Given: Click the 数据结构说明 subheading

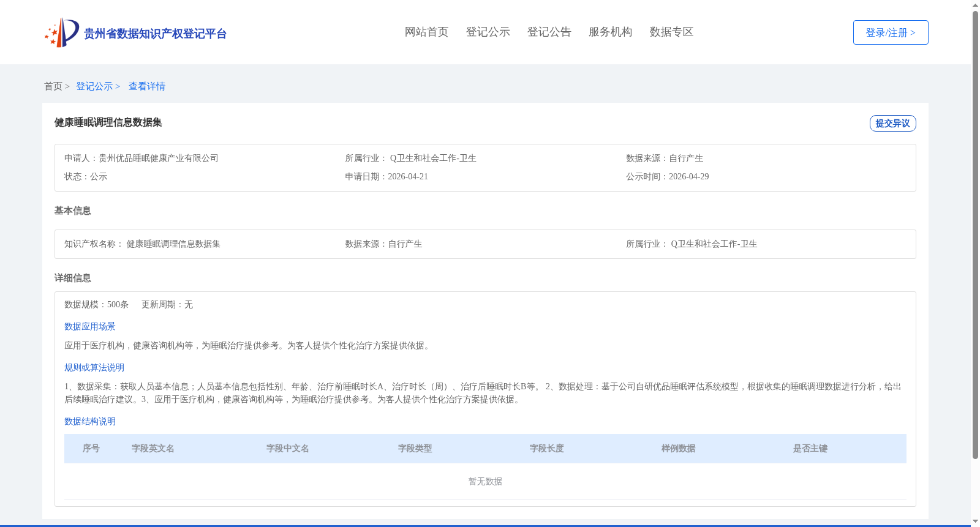Looking at the screenshot, I should pos(90,421).
